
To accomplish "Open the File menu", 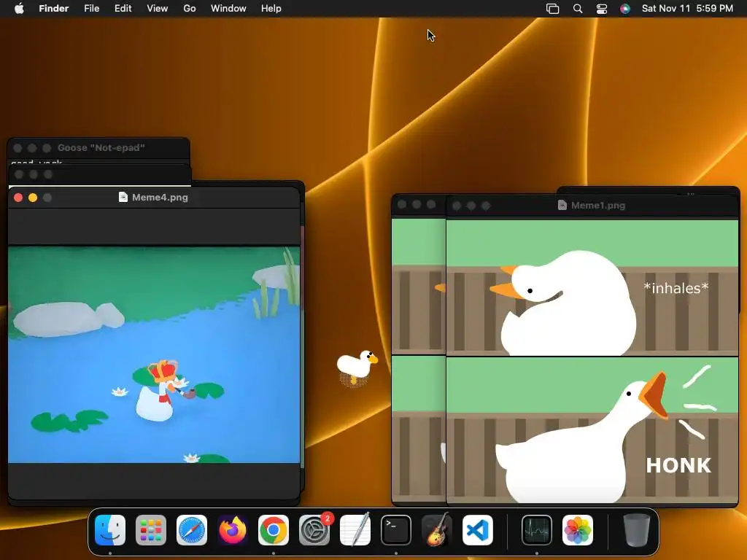I will 91,9.
